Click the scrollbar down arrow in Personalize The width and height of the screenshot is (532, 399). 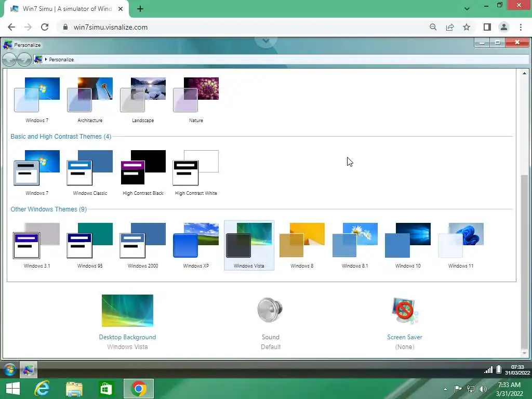[x=525, y=353]
